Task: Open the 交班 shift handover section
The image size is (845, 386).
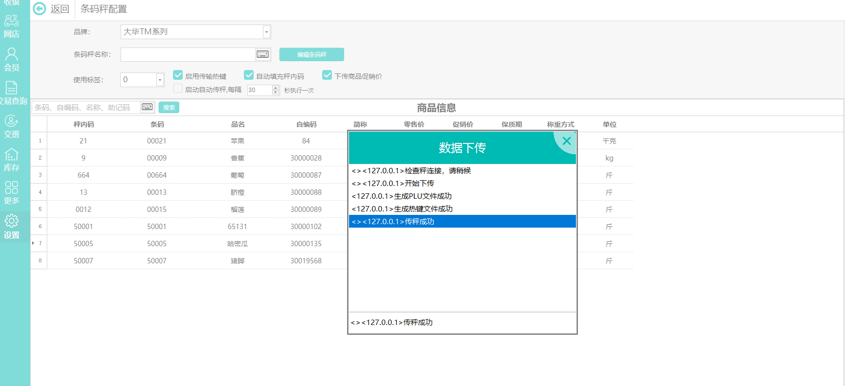Action: [x=11, y=127]
